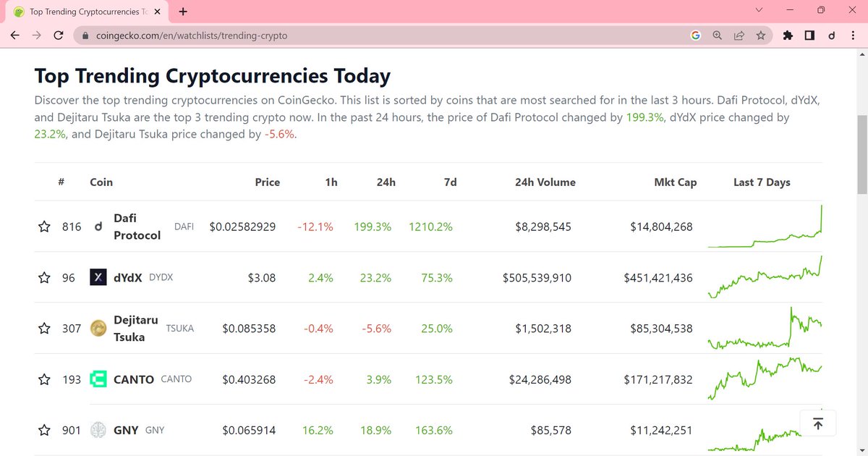Click Dejitaru Tsuka price $0.085358
This screenshot has height=456, width=868.
pos(249,329)
